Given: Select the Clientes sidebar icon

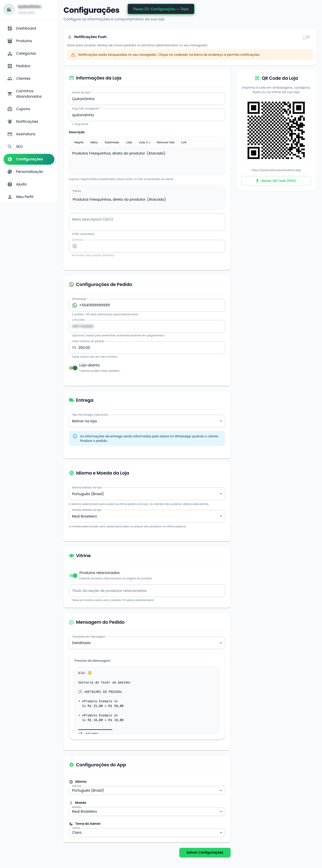Looking at the screenshot, I should 9,78.
